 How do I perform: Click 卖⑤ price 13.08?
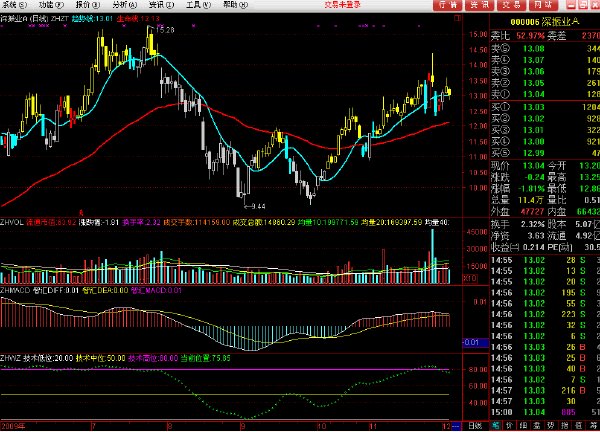(533, 49)
